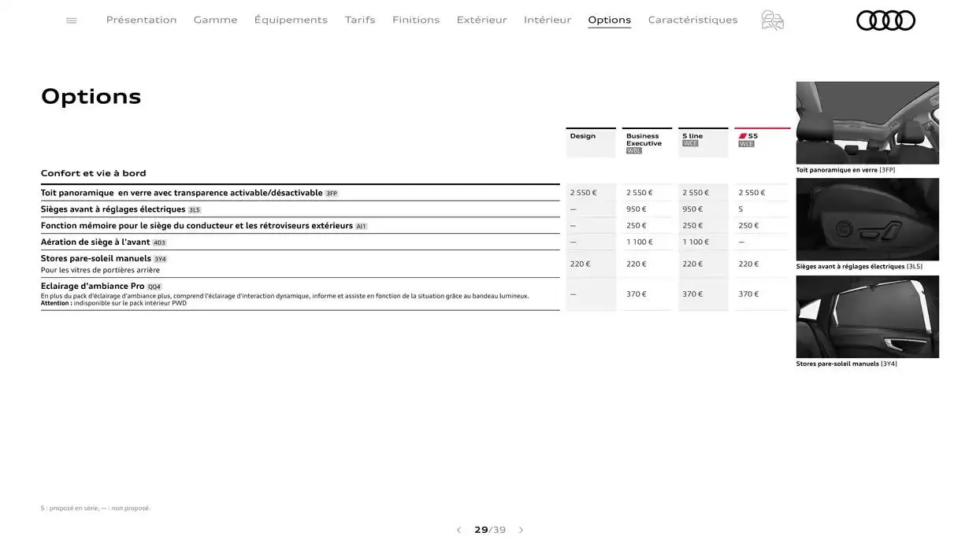Screen dimensions: 980x551
Task: Expand the Toit panoramique option row
Action: (181, 192)
